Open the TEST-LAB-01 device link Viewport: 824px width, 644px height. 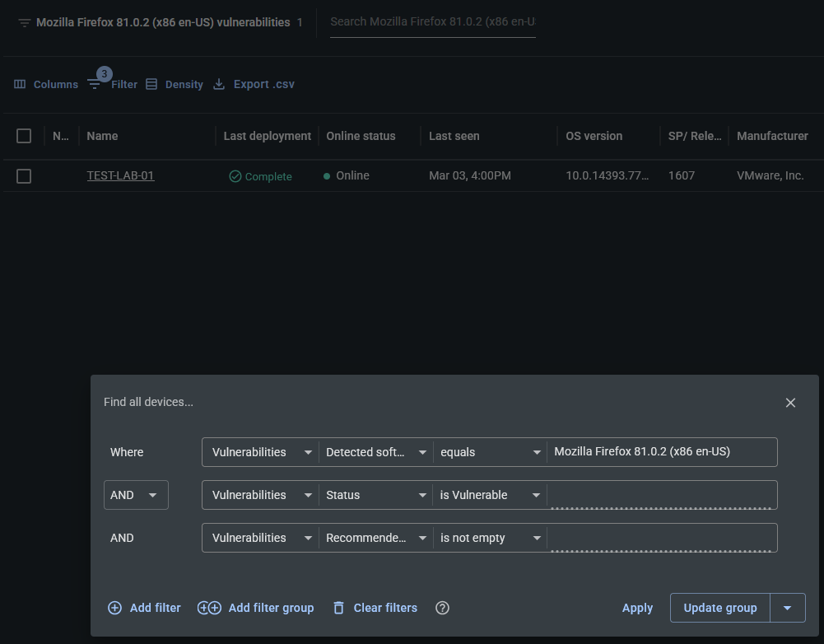120,175
